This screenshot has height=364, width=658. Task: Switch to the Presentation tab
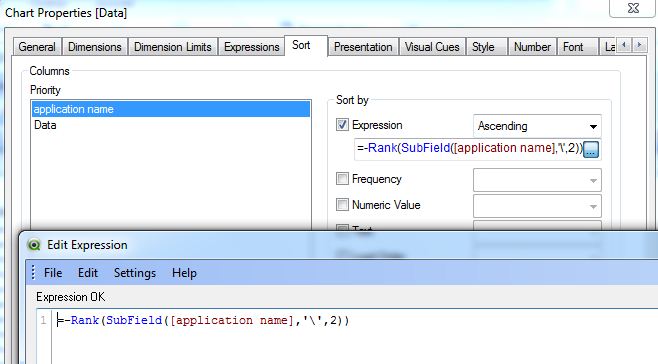[363, 47]
